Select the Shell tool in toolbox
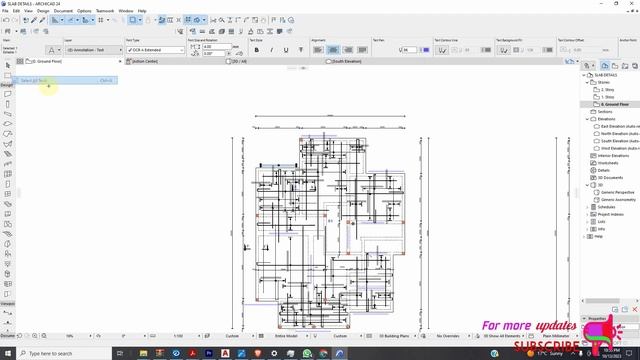The height and width of the screenshot is (360, 640). (x=7, y=144)
